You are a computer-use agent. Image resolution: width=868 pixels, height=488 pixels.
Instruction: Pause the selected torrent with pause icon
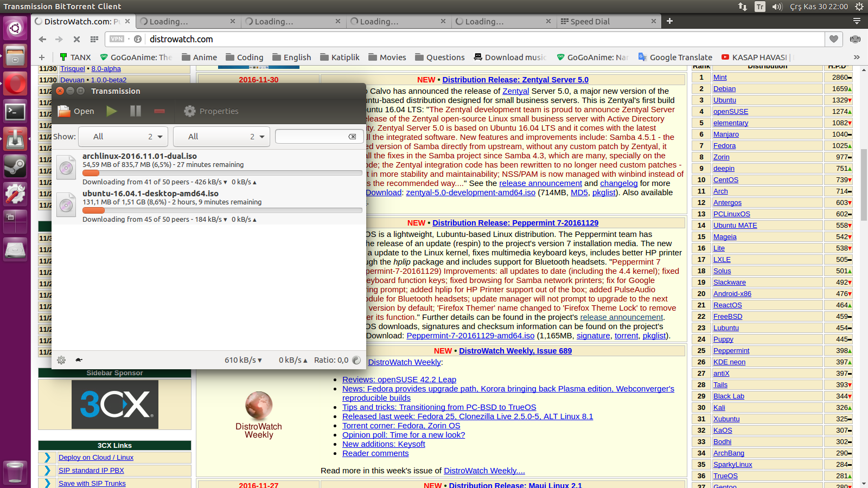136,111
